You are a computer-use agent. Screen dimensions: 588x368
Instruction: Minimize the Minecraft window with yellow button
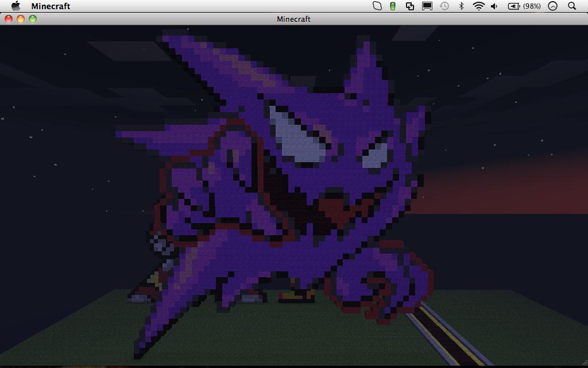coord(21,19)
